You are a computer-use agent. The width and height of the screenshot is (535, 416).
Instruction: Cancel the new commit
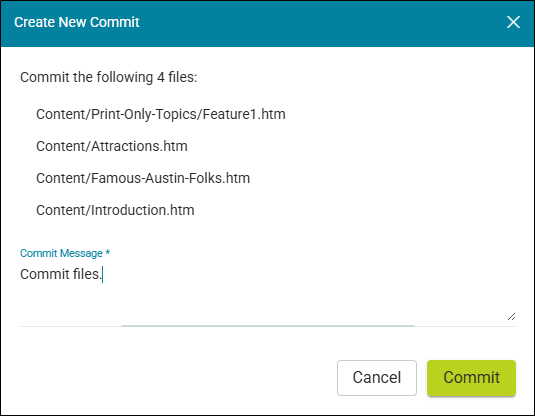coord(377,377)
